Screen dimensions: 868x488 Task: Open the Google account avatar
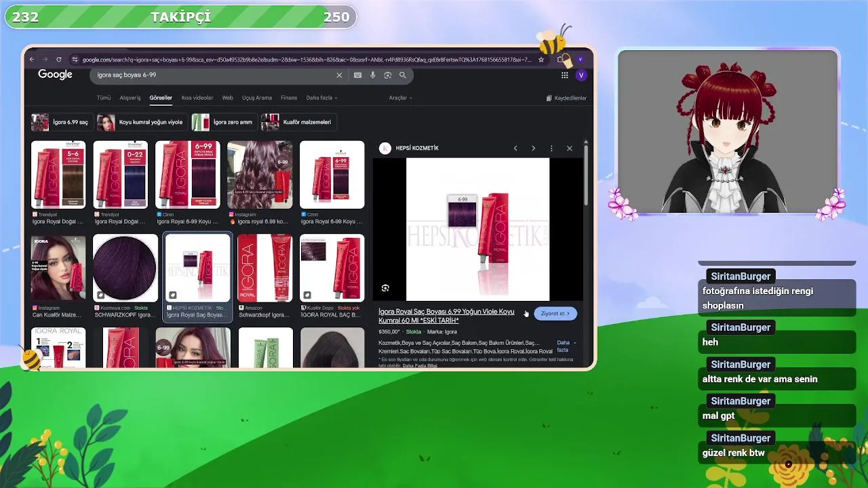point(580,75)
